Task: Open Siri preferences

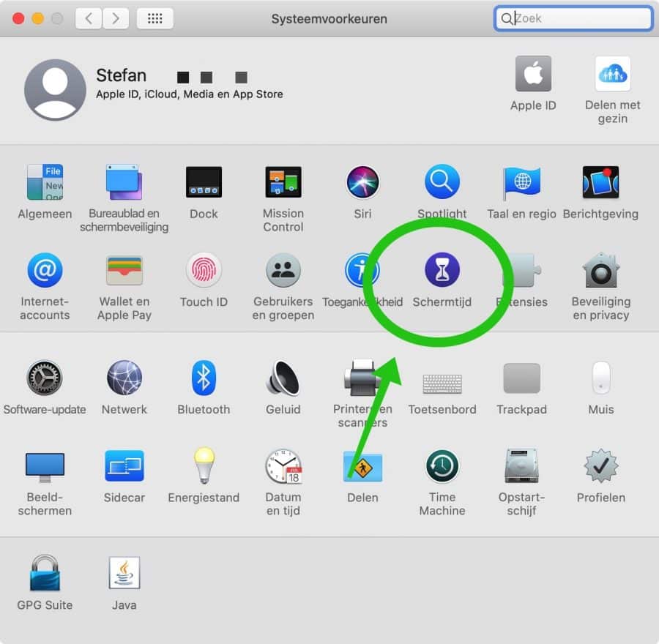Action: pos(362,182)
